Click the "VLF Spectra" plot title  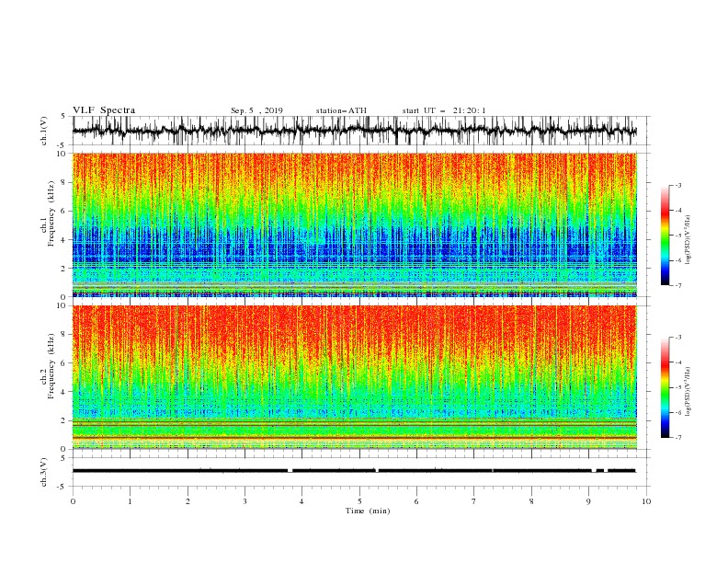click(104, 110)
